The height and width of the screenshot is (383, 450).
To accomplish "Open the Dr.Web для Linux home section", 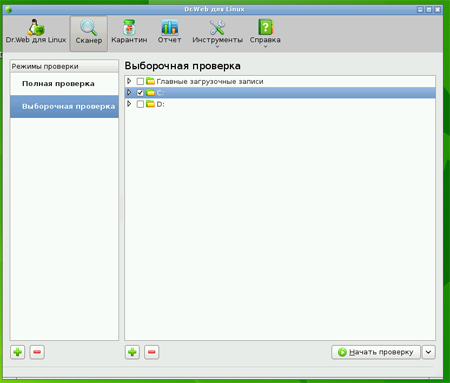I will point(36,32).
